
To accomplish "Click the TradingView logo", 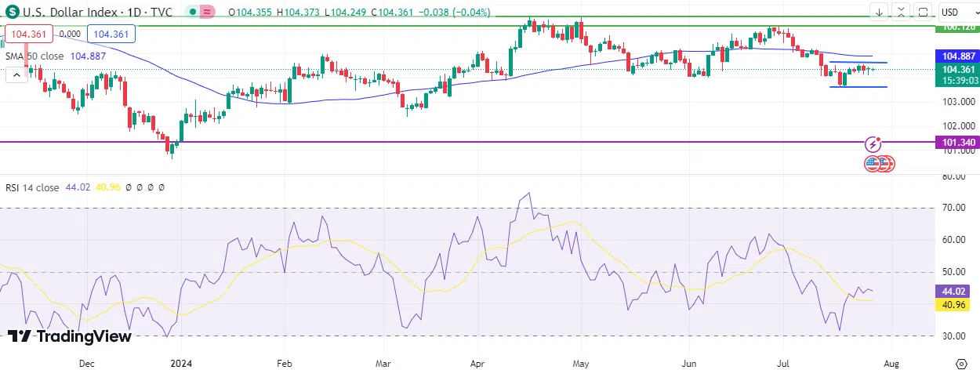I will point(69,336).
